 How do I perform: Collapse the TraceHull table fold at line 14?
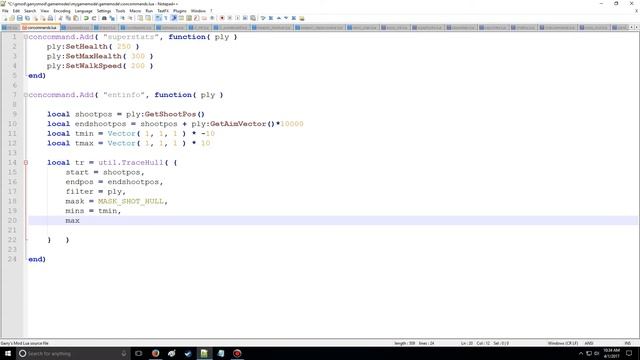26,162
